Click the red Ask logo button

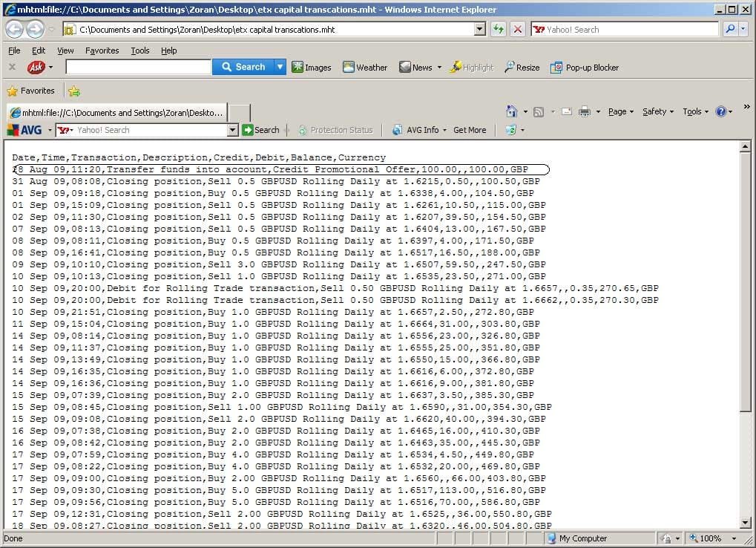[x=36, y=67]
